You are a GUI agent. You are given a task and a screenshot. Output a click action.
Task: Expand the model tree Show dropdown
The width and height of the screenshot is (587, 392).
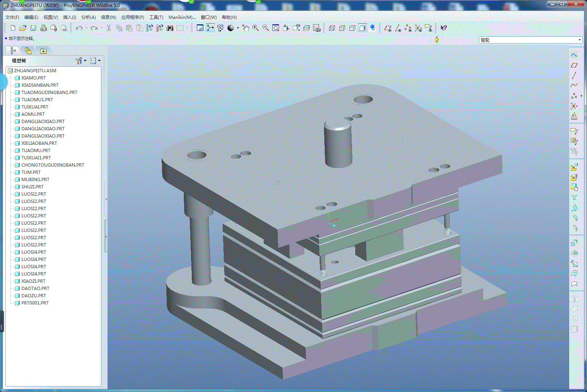[x=95, y=61]
